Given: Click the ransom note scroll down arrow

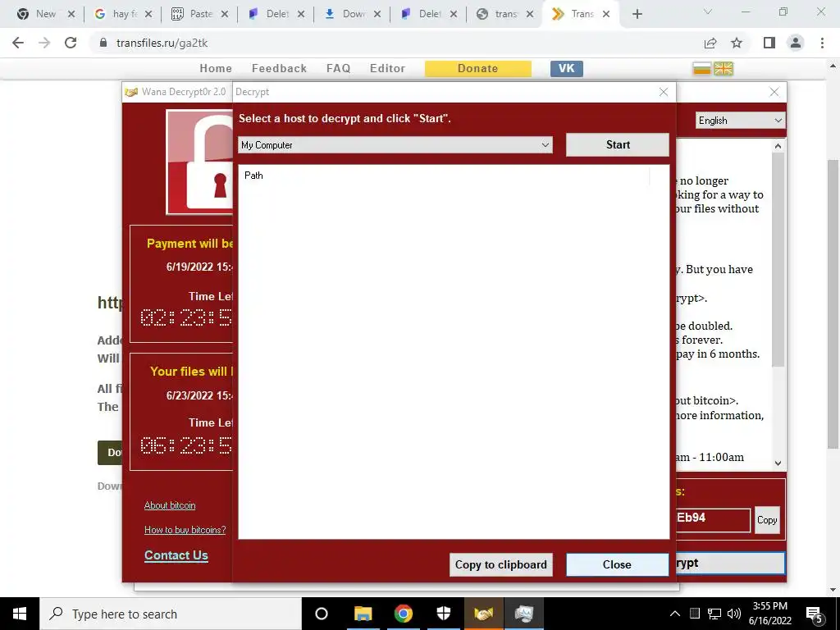Looking at the screenshot, I should click(778, 463).
